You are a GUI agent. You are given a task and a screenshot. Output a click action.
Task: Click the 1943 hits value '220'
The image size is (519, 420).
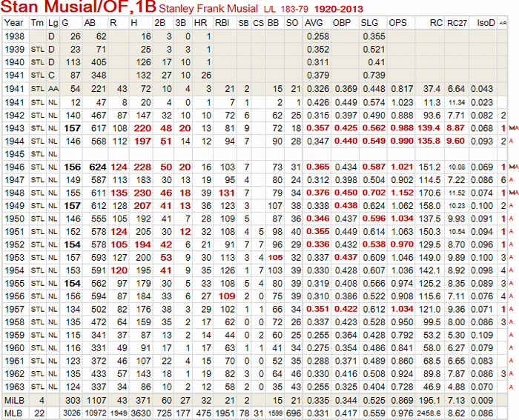click(x=142, y=128)
